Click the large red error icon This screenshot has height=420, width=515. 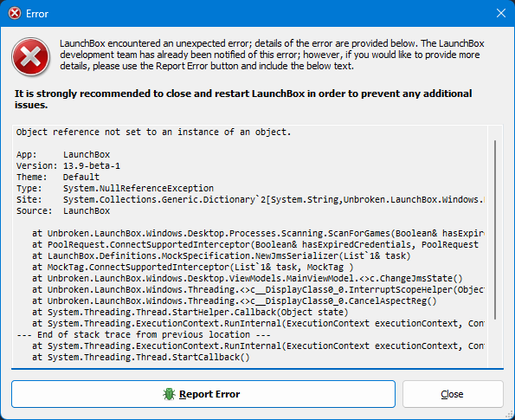pyautogui.click(x=30, y=56)
